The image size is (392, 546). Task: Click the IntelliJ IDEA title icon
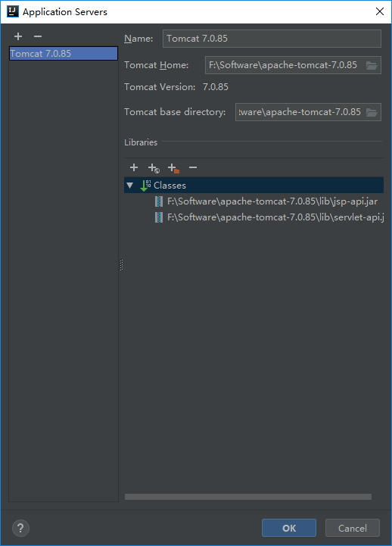(13, 11)
